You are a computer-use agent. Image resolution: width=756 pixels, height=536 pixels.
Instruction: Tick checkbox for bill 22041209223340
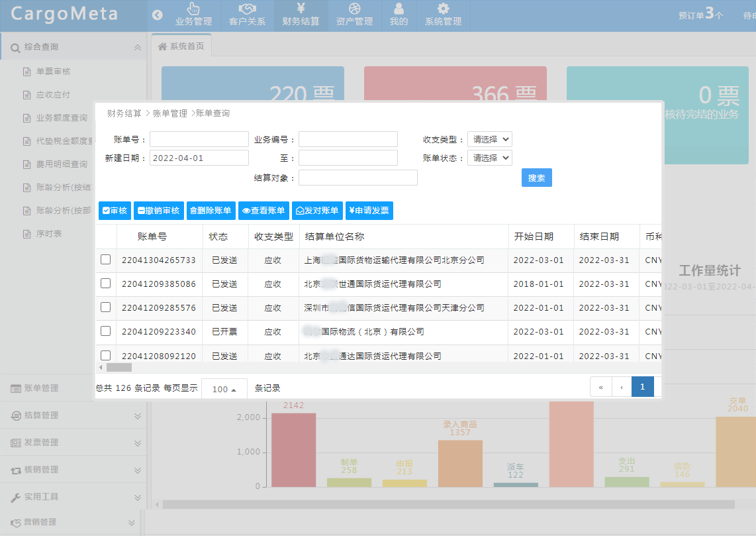tap(106, 331)
